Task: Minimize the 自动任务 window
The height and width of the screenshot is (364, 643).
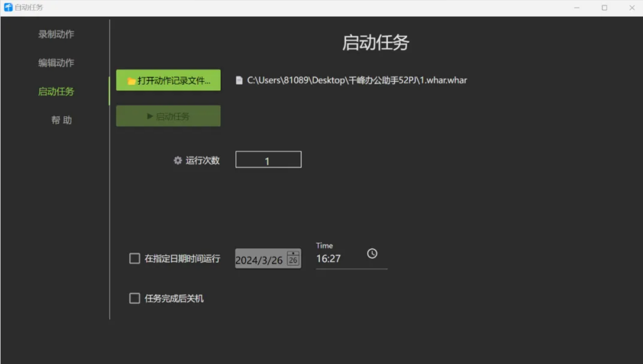Action: [x=577, y=8]
